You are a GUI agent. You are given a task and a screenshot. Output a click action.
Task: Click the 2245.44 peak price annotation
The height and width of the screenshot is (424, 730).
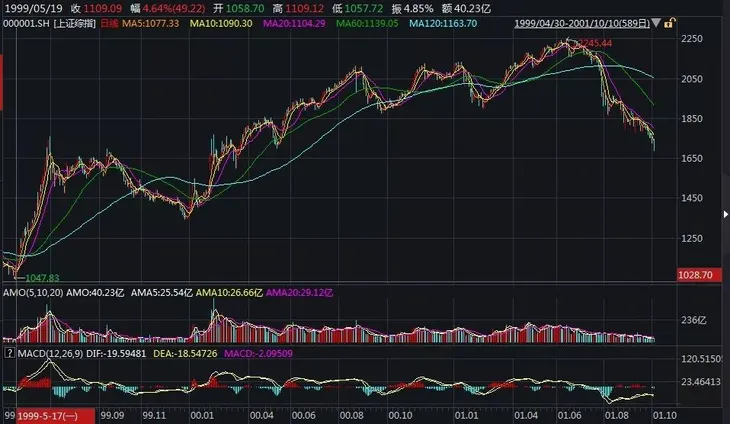(597, 44)
